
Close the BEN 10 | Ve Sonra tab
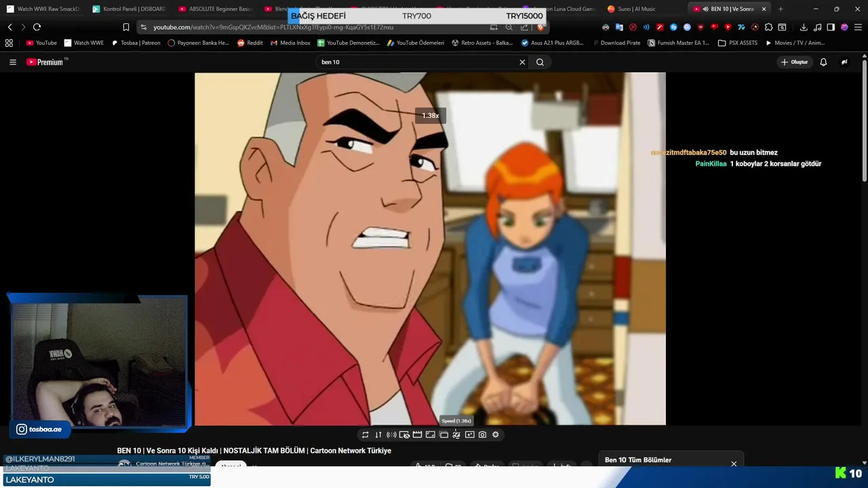tap(764, 9)
